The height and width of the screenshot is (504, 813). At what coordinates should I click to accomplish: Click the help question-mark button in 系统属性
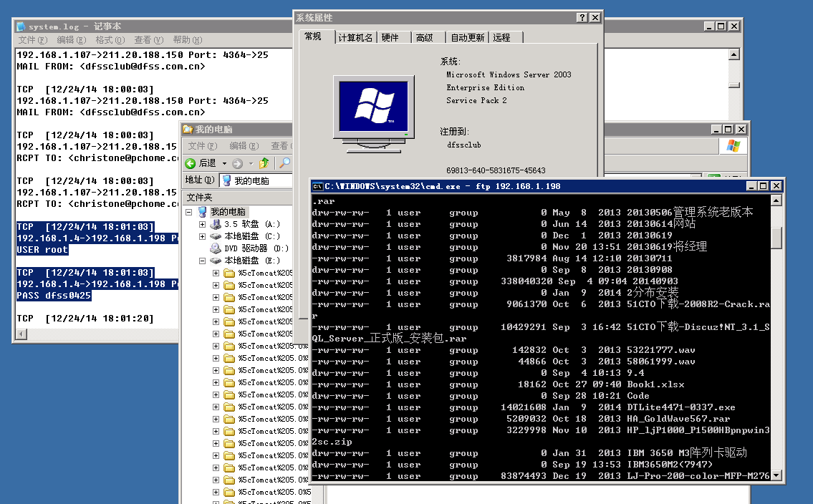(x=582, y=18)
